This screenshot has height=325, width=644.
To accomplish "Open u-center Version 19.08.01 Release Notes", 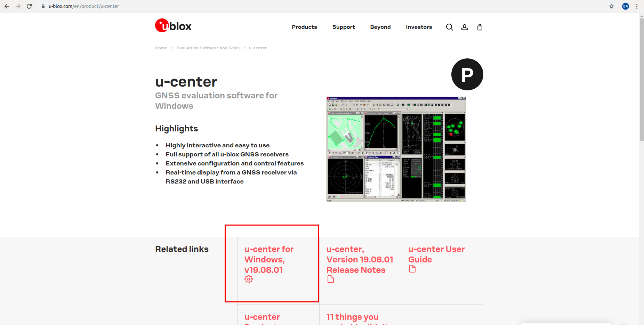I will coord(360,260).
